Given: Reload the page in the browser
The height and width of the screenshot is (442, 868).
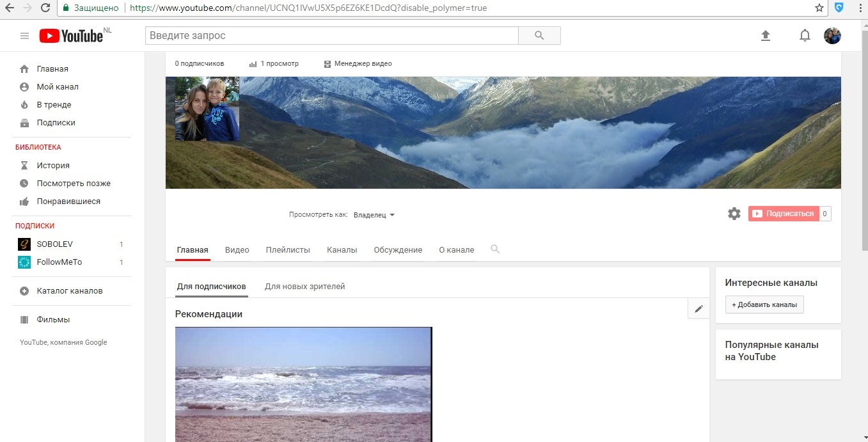Looking at the screenshot, I should point(45,8).
